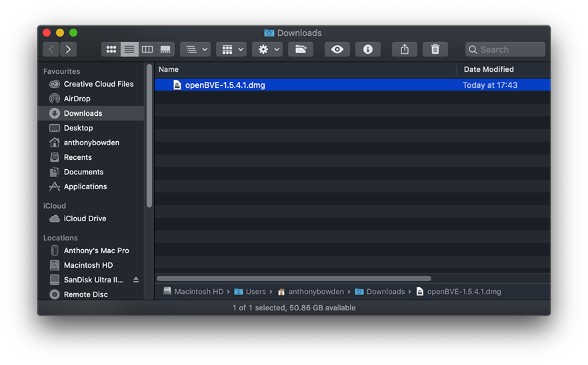Click Macintosh HD in the path bar
This screenshot has height=365, width=588.
193,292
